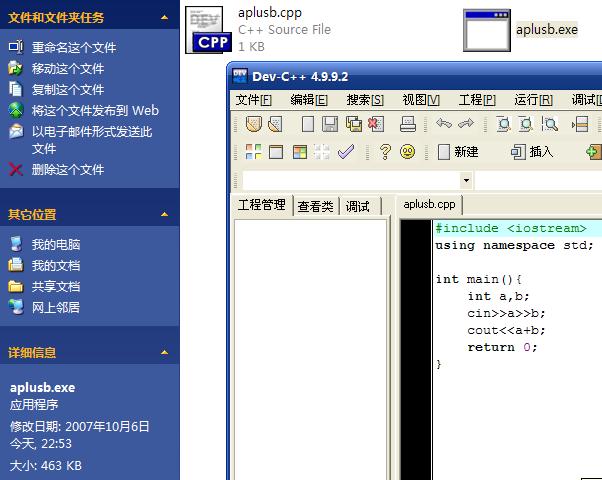602x480 pixels.
Task: Click the #include <iostream> code line
Action: 511,228
